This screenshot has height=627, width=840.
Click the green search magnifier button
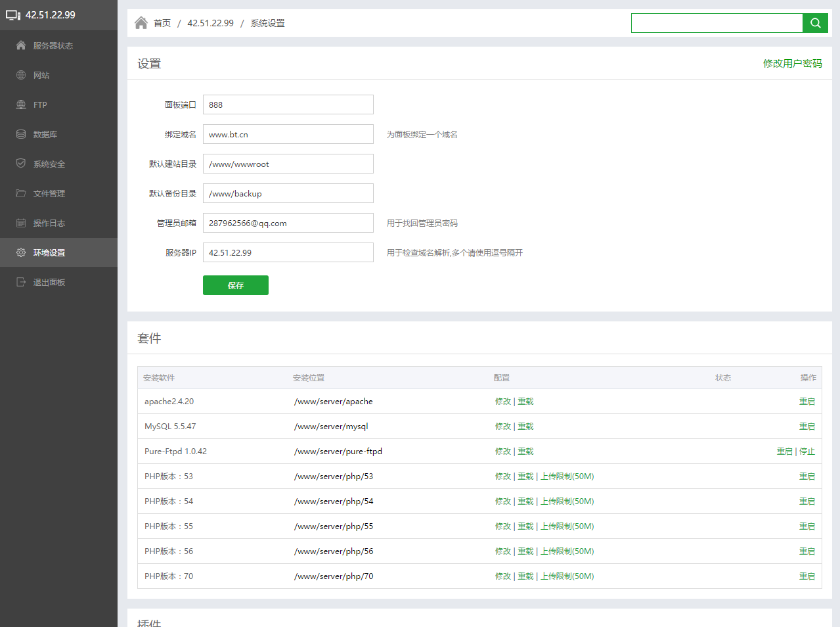click(x=815, y=23)
